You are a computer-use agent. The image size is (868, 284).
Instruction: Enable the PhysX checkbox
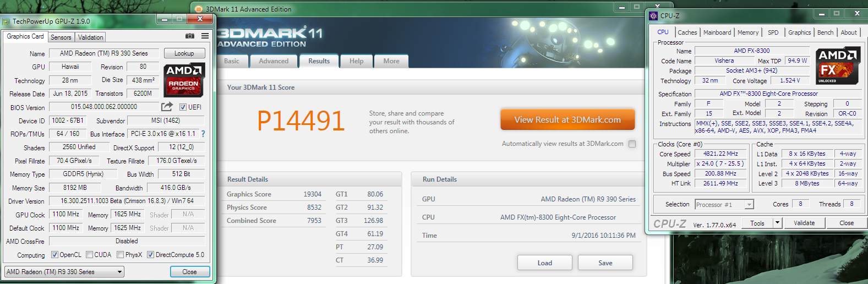[x=120, y=255]
